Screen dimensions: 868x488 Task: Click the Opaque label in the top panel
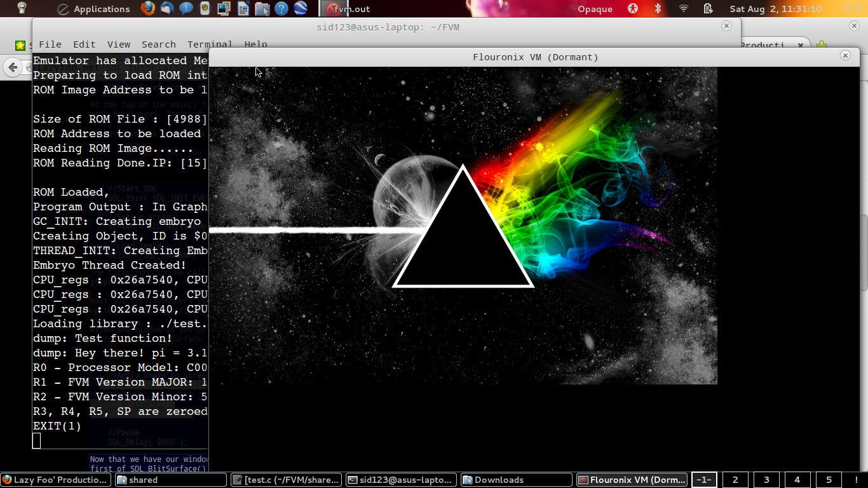pyautogui.click(x=595, y=9)
